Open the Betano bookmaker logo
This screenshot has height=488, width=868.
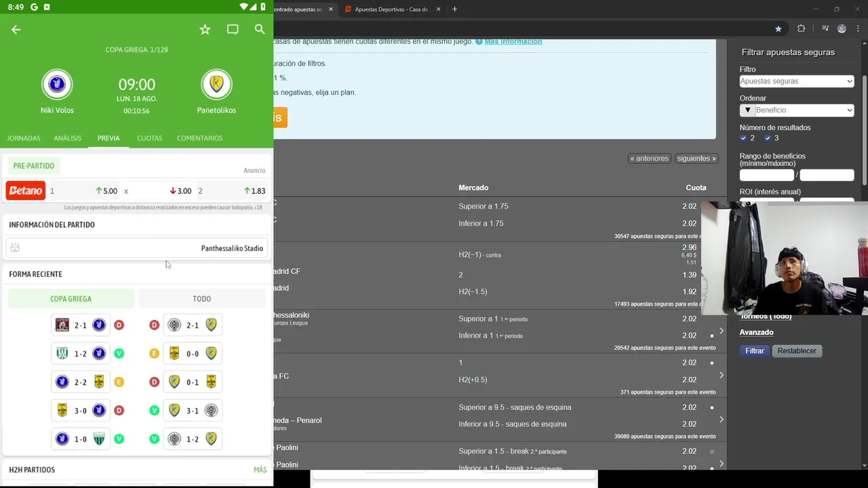(x=26, y=190)
